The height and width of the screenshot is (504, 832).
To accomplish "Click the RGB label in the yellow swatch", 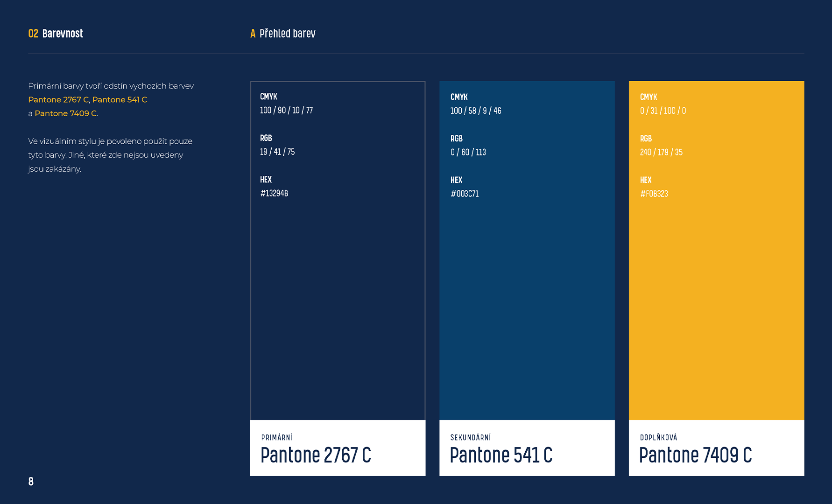I will coord(646,139).
